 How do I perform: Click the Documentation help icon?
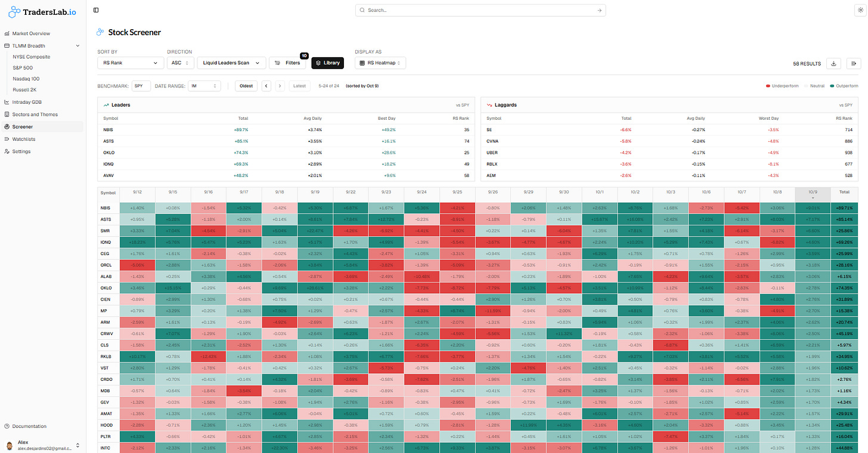point(7,426)
